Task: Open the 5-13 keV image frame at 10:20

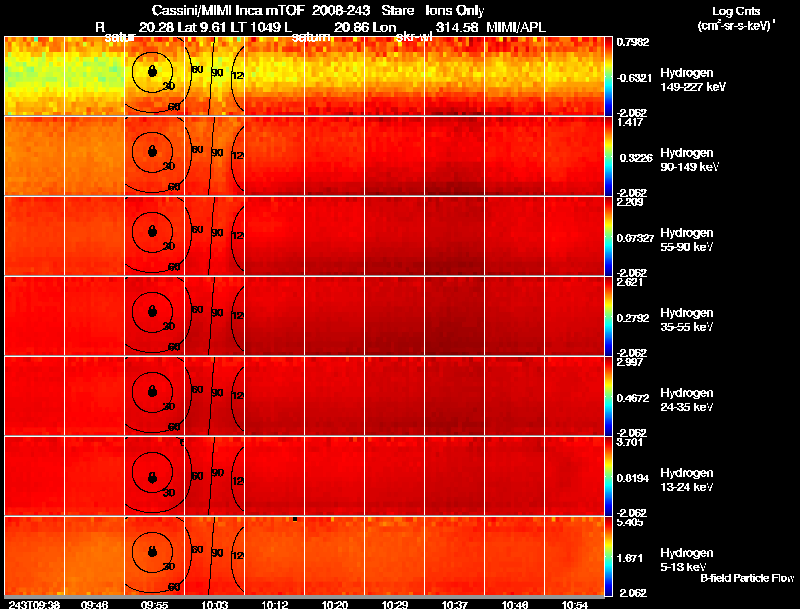Action: [335, 556]
